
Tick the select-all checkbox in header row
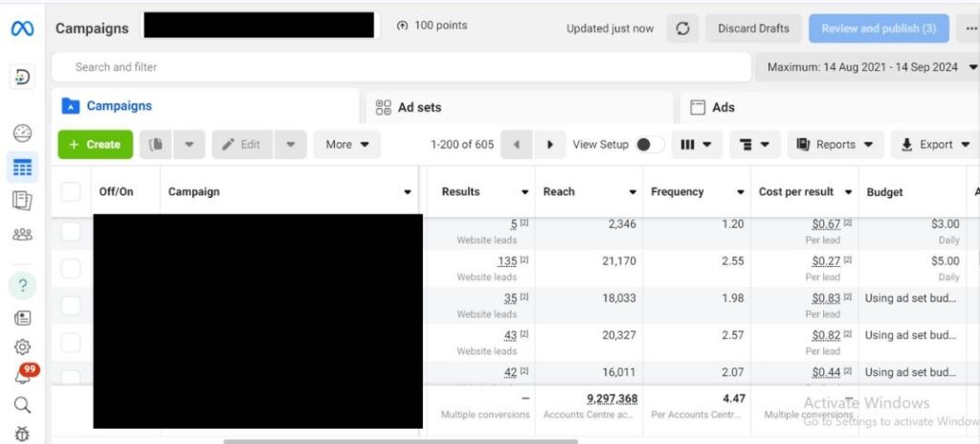pos(71,191)
